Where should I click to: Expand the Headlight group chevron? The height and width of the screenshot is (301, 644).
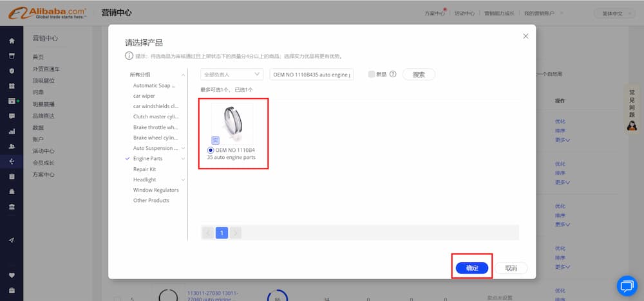(183, 179)
